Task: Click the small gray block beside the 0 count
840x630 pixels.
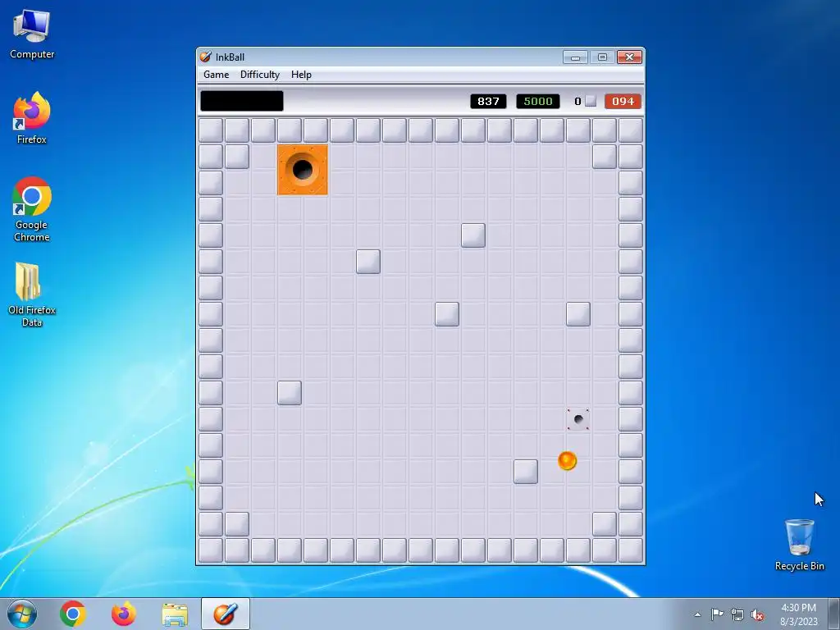Action: [591, 101]
